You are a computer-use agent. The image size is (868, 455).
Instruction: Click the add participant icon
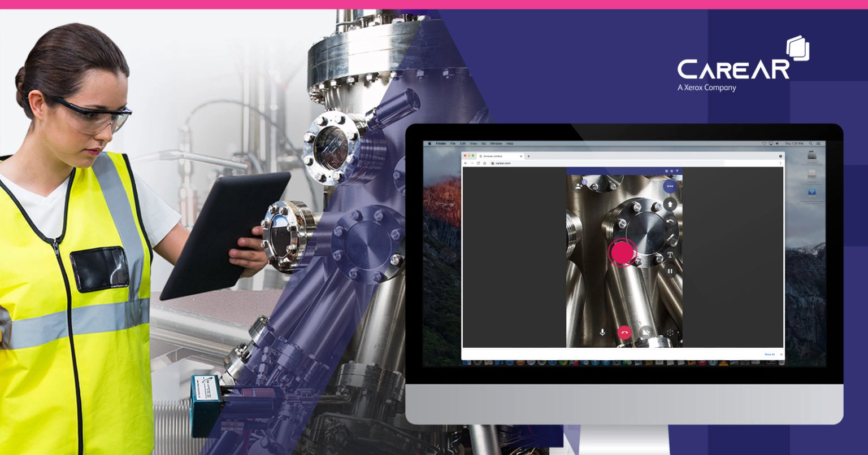[x=578, y=185]
